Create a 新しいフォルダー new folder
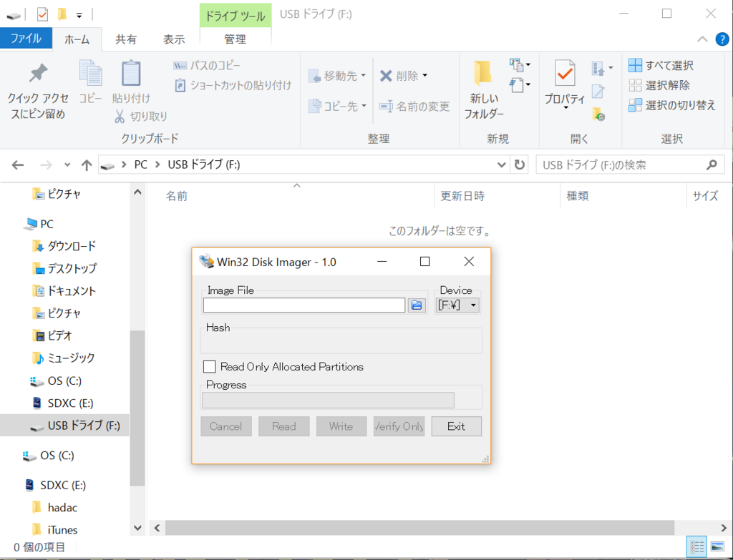Viewport: 733px width, 560px height. [x=484, y=89]
